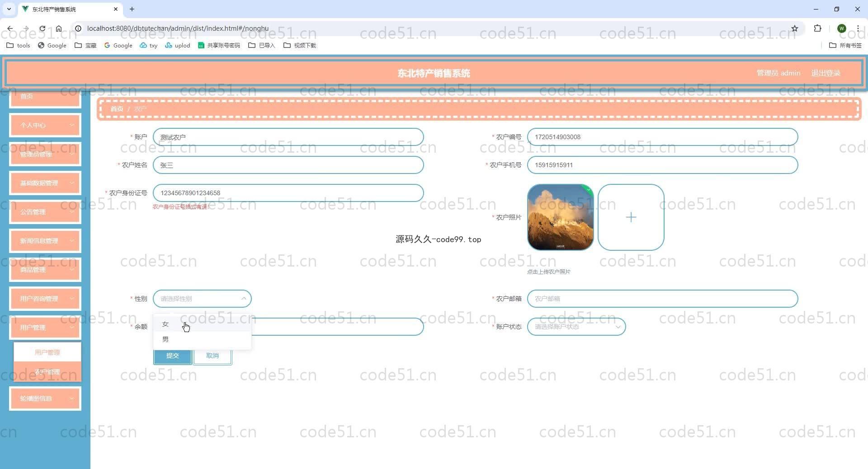Click the 提交 button

point(173,356)
